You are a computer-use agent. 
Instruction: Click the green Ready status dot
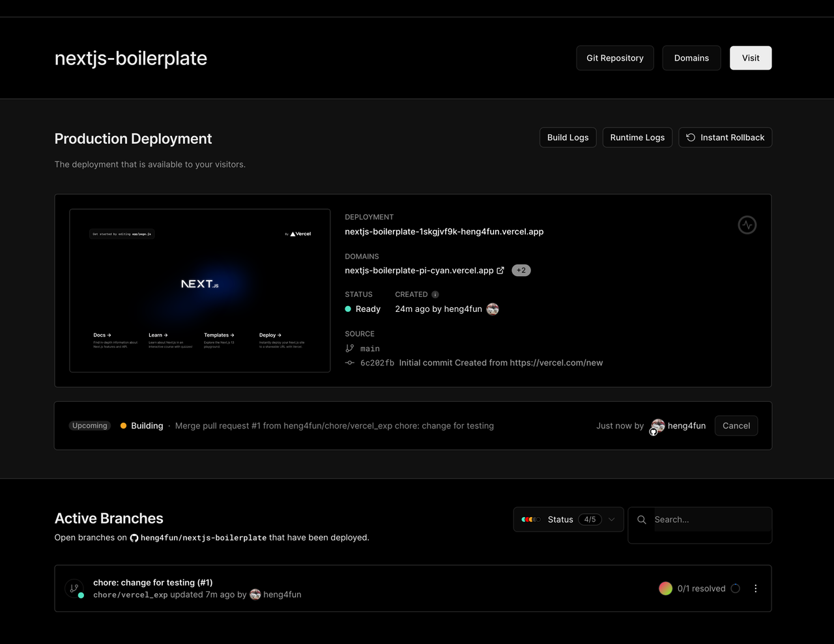tap(348, 309)
